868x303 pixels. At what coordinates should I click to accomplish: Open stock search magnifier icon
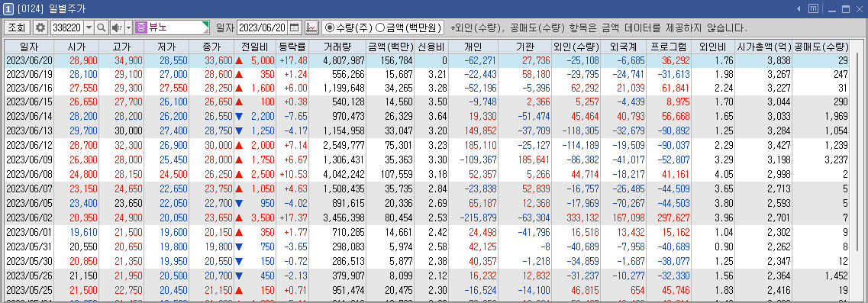click(102, 27)
